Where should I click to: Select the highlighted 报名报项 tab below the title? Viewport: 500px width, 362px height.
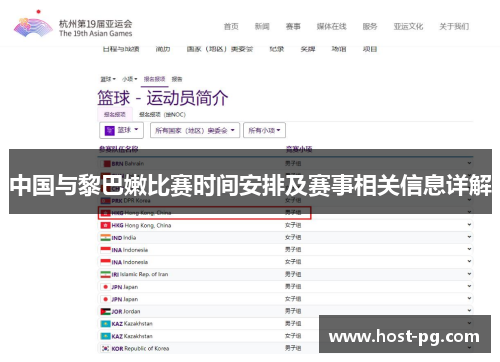115,114
